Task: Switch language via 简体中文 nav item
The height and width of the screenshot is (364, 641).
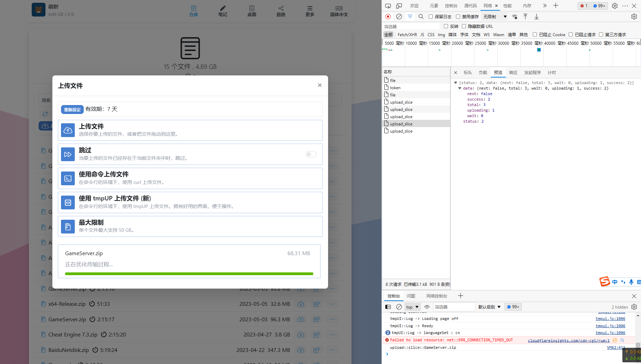Action: [x=339, y=11]
